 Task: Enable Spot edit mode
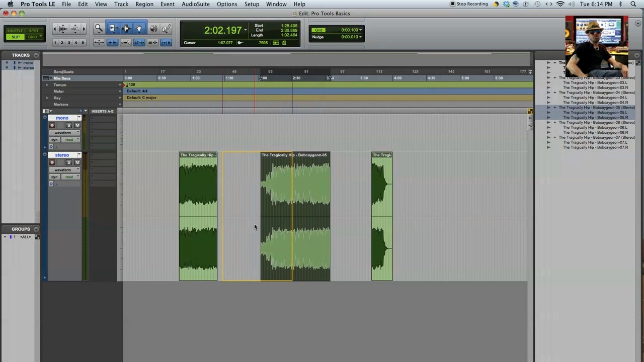click(33, 31)
